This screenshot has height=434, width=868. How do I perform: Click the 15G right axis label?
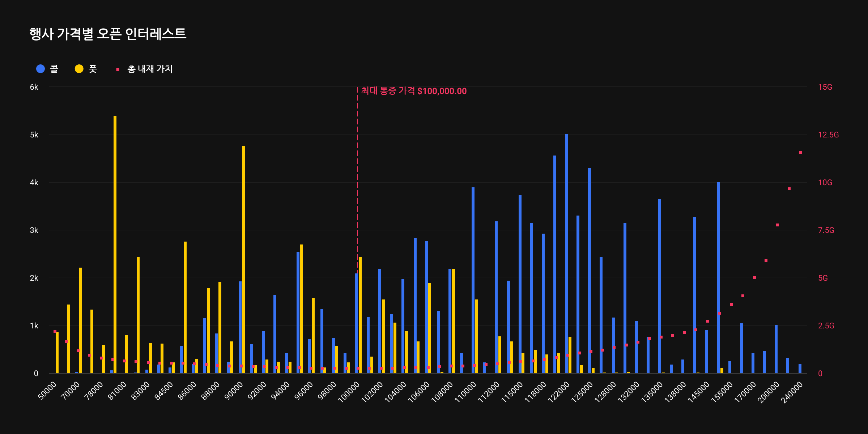pos(825,87)
